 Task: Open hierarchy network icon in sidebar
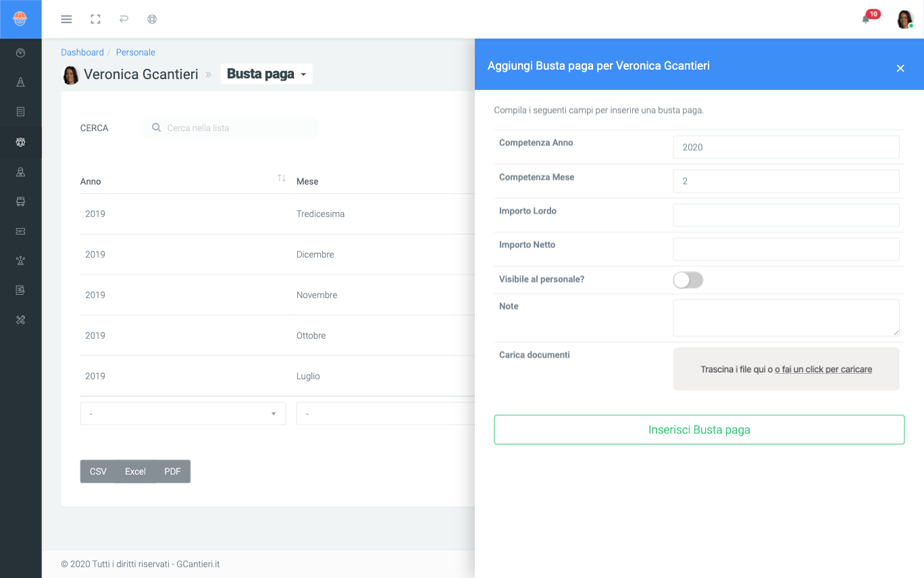(20, 260)
